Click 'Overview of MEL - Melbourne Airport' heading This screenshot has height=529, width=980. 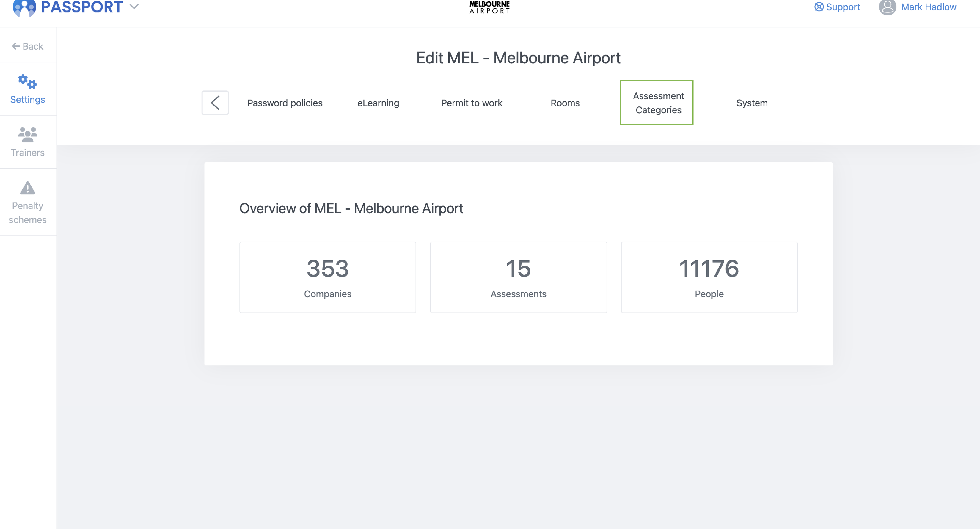pos(351,208)
